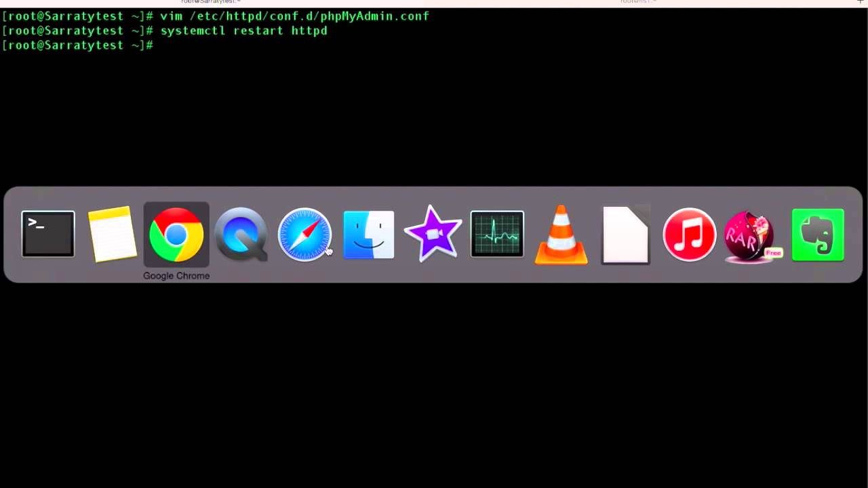The width and height of the screenshot is (868, 488).
Task: Select the yellow Notes app icon
Action: coord(112,235)
